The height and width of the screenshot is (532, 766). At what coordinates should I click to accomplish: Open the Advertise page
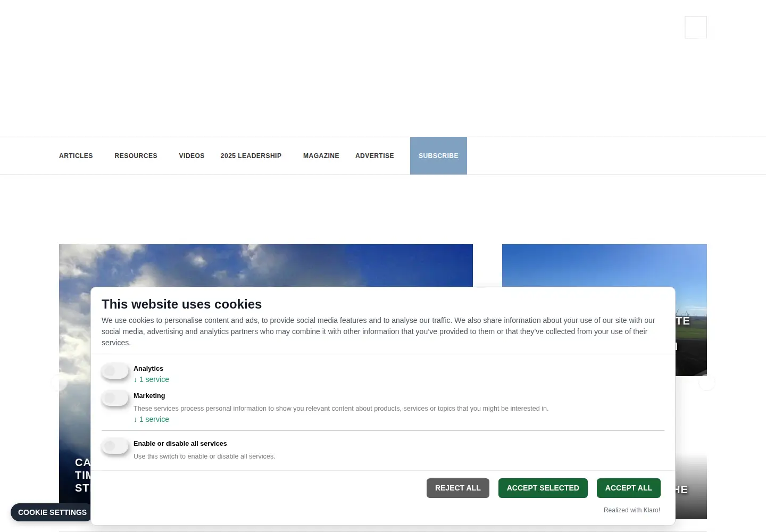click(x=374, y=156)
